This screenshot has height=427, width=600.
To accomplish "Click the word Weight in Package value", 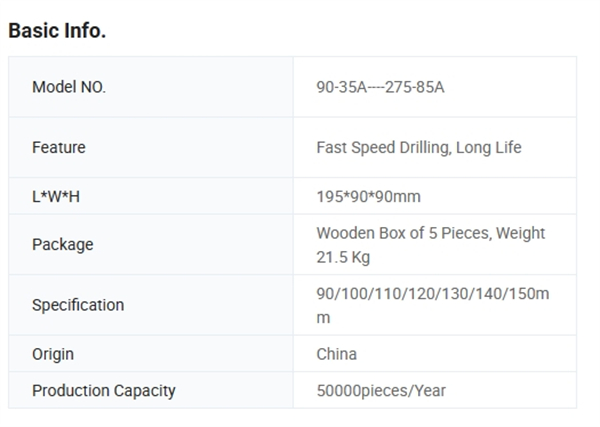I will point(520,233).
